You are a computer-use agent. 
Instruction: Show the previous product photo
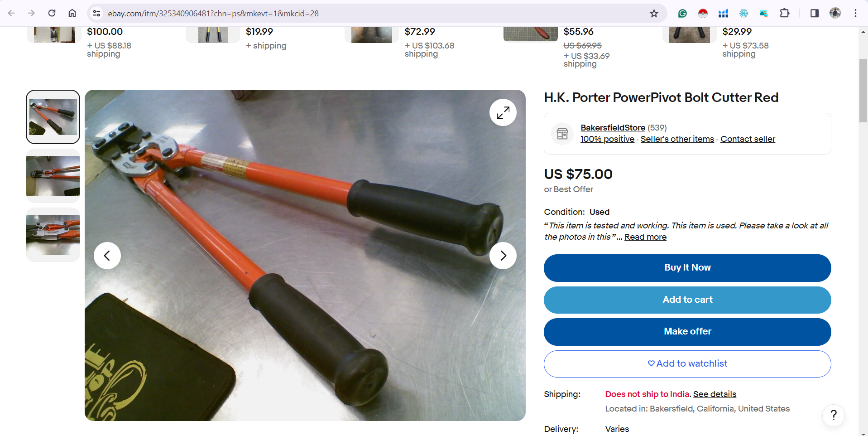[x=107, y=256]
